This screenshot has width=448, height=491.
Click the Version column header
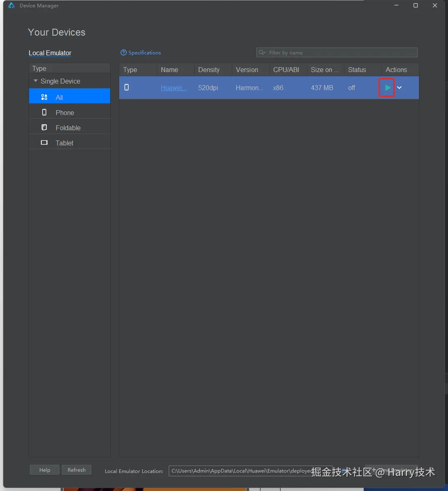(247, 70)
